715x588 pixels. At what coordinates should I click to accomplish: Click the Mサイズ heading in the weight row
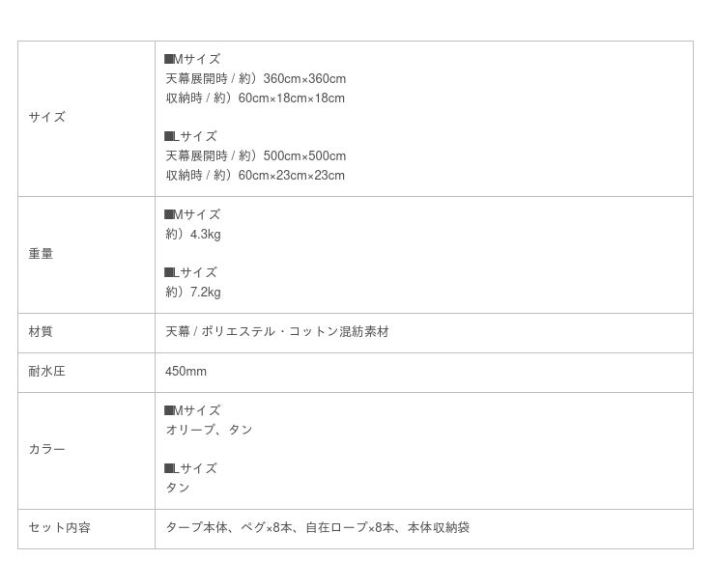pos(192,214)
